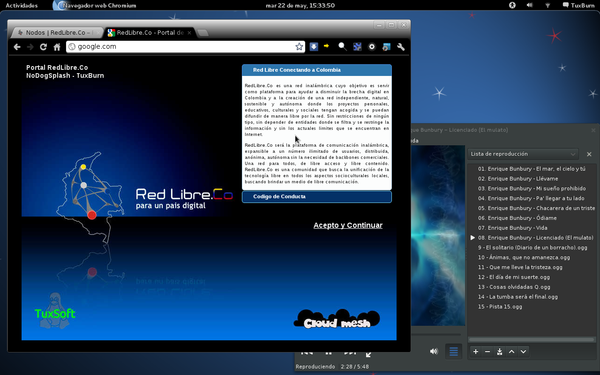This screenshot has width=600, height=375.
Task: Click the magnifying glass extension icon
Action: point(342,47)
